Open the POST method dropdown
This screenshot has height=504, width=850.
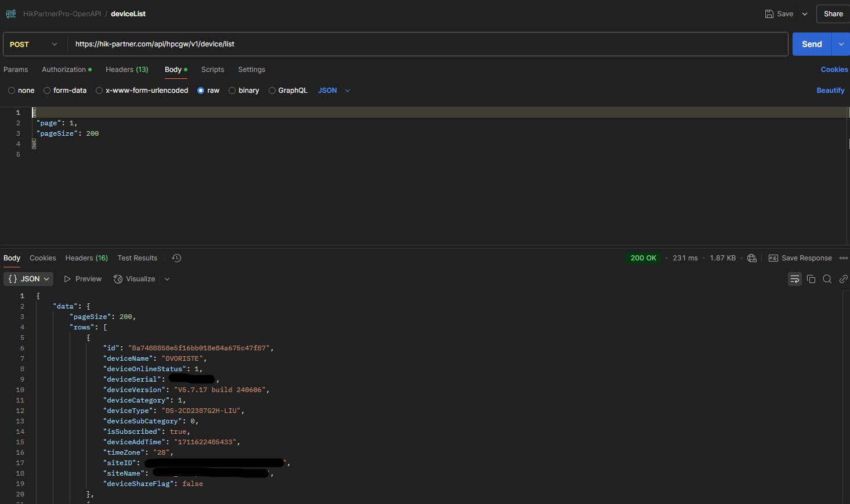coord(34,43)
